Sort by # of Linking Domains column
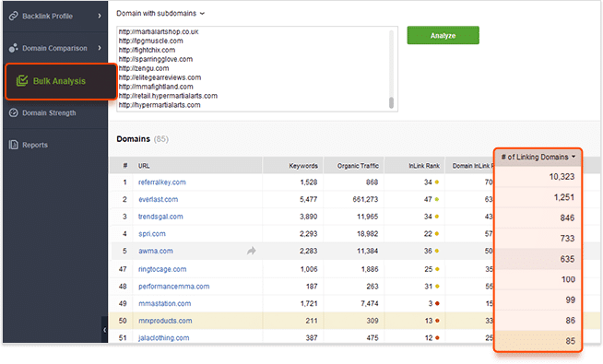This screenshot has height=364, width=603. (x=538, y=157)
